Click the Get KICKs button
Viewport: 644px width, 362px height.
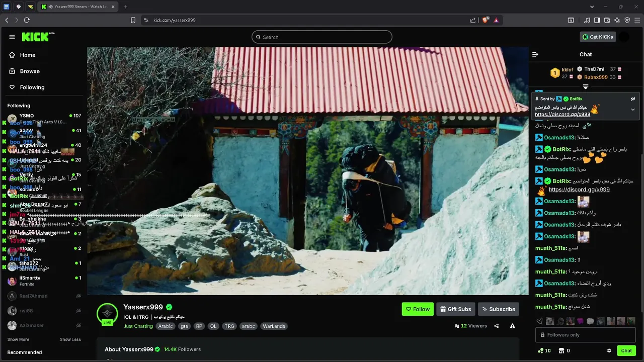click(x=598, y=37)
